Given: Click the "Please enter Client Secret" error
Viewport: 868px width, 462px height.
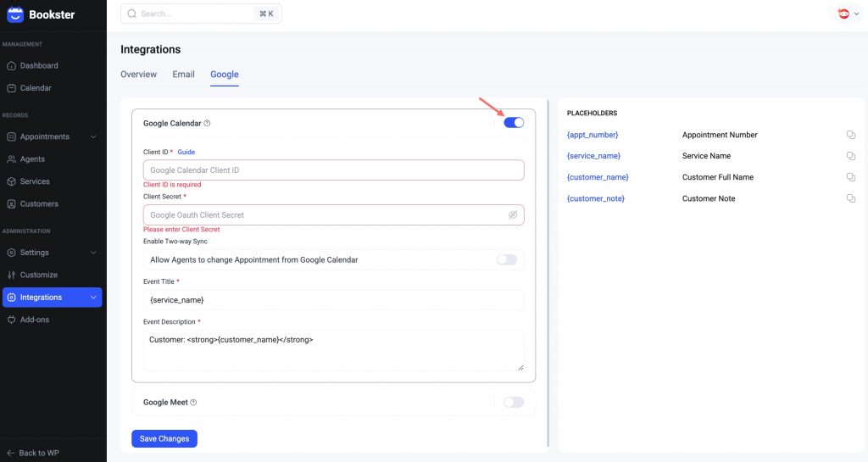Looking at the screenshot, I should pos(181,229).
